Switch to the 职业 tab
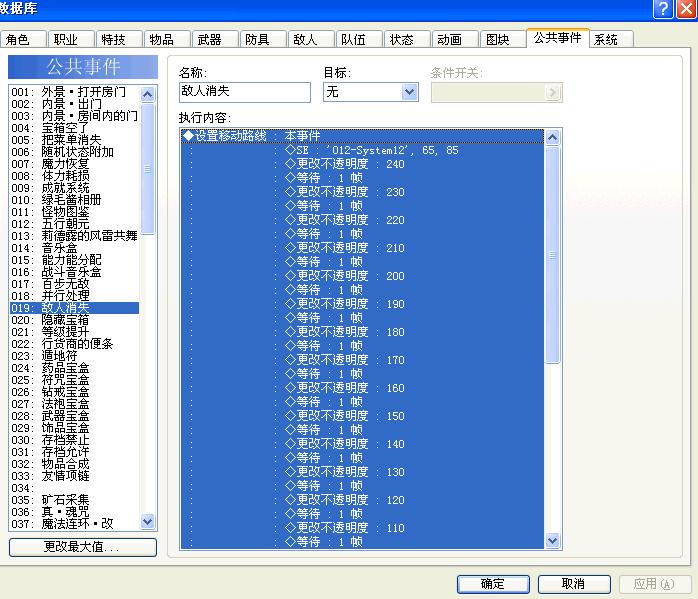Screen dimensions: 698x599 (71, 40)
